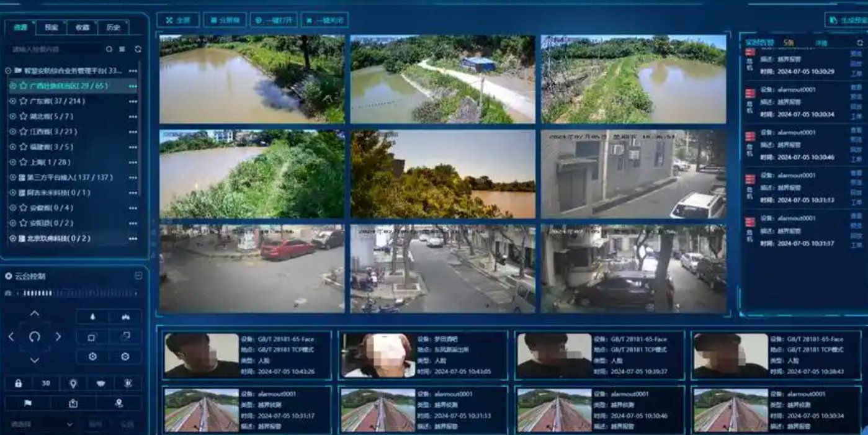Click the 全屏 fullscreen button
868x435 pixels.
coord(177,20)
